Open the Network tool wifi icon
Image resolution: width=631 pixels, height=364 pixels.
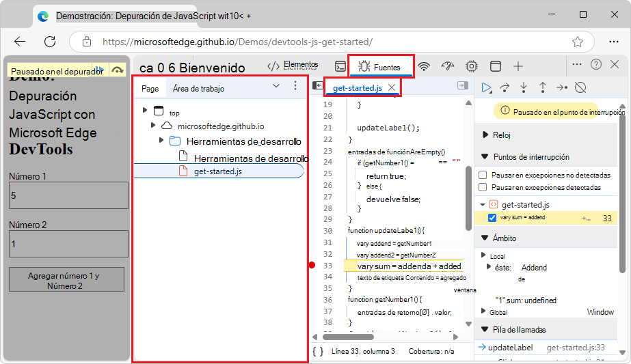[x=424, y=66]
